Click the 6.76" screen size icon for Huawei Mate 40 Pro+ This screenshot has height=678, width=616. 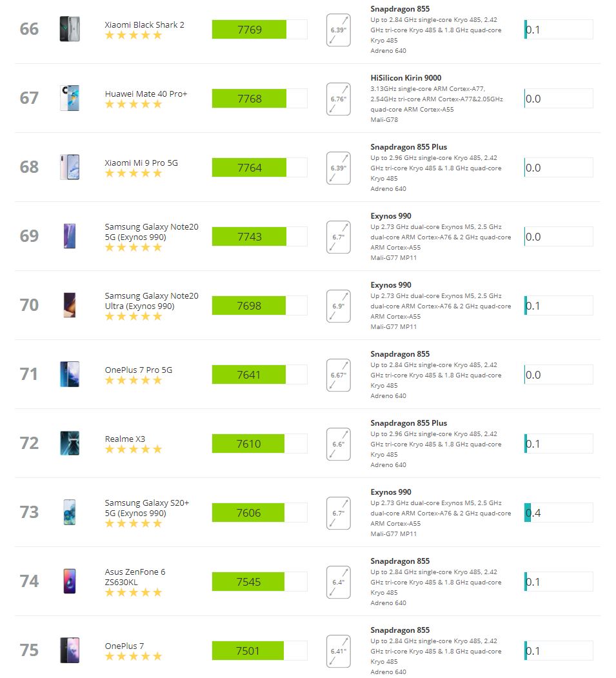click(x=339, y=99)
